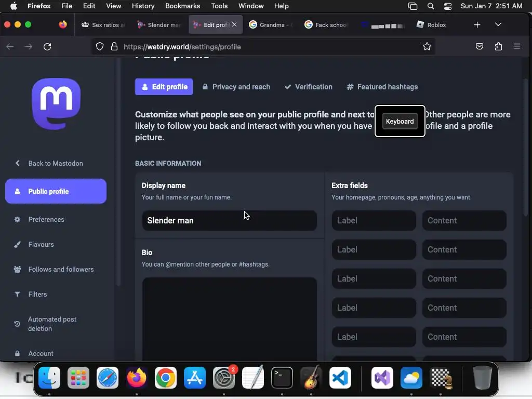This screenshot has height=399, width=532.
Task: Open Finder from the dock
Action: [49, 377]
